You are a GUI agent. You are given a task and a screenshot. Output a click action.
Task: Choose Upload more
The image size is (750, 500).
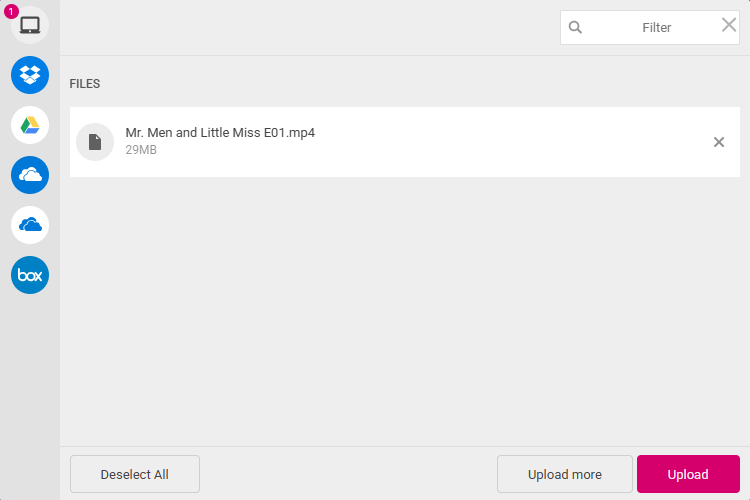[x=564, y=474]
